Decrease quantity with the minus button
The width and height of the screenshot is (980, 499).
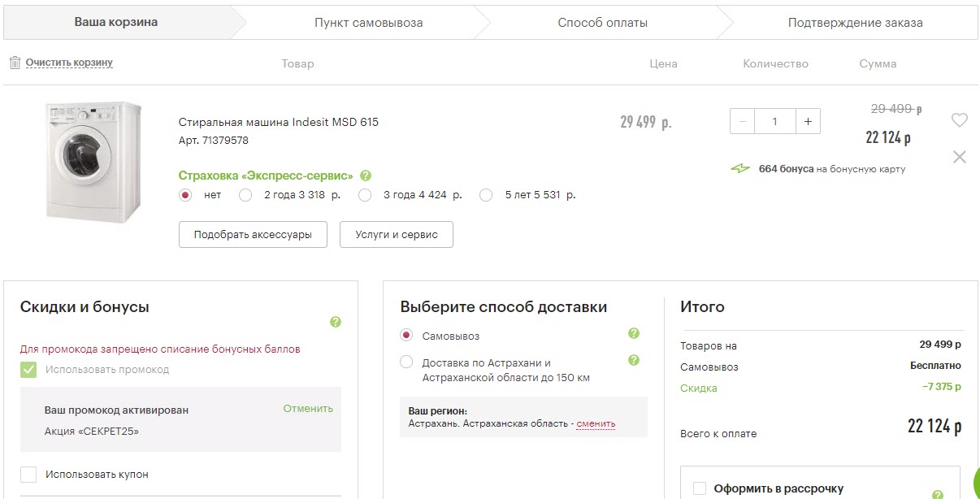[743, 121]
